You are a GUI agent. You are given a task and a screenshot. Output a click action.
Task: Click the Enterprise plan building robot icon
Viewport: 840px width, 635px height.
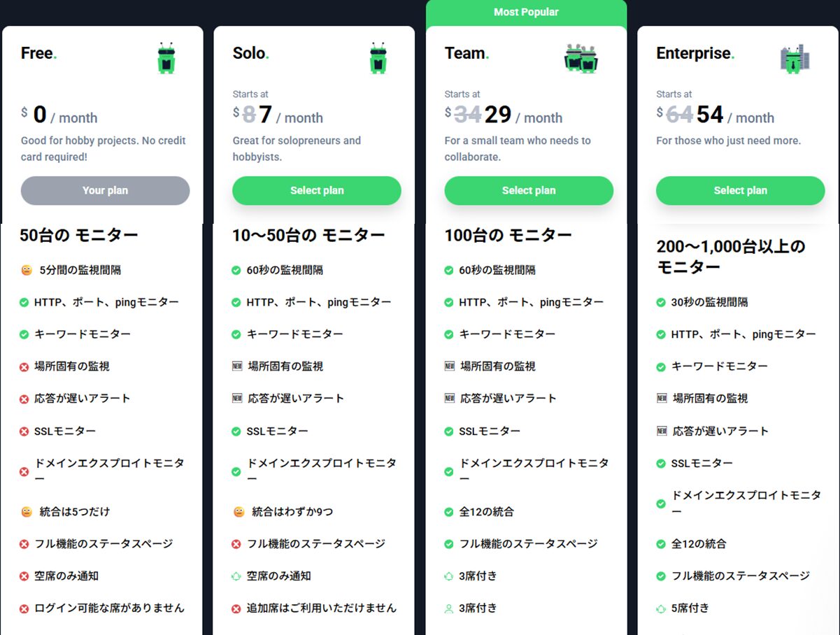[x=795, y=58]
